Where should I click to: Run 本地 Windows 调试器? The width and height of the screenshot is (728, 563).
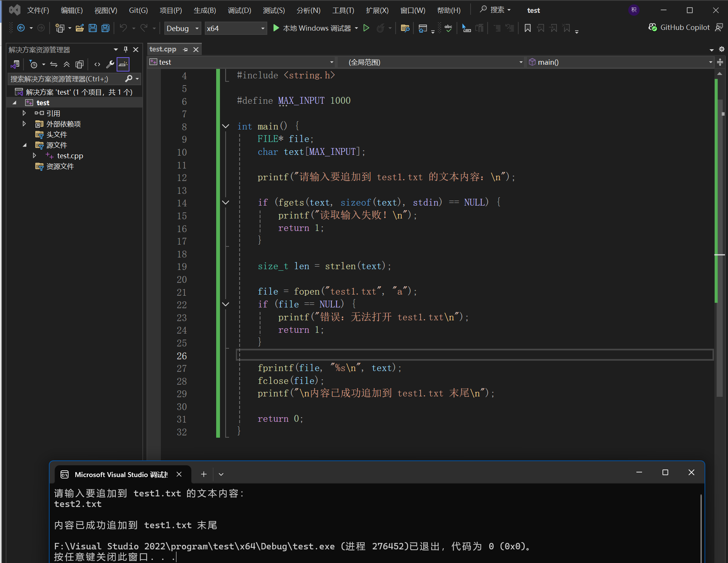click(x=312, y=28)
